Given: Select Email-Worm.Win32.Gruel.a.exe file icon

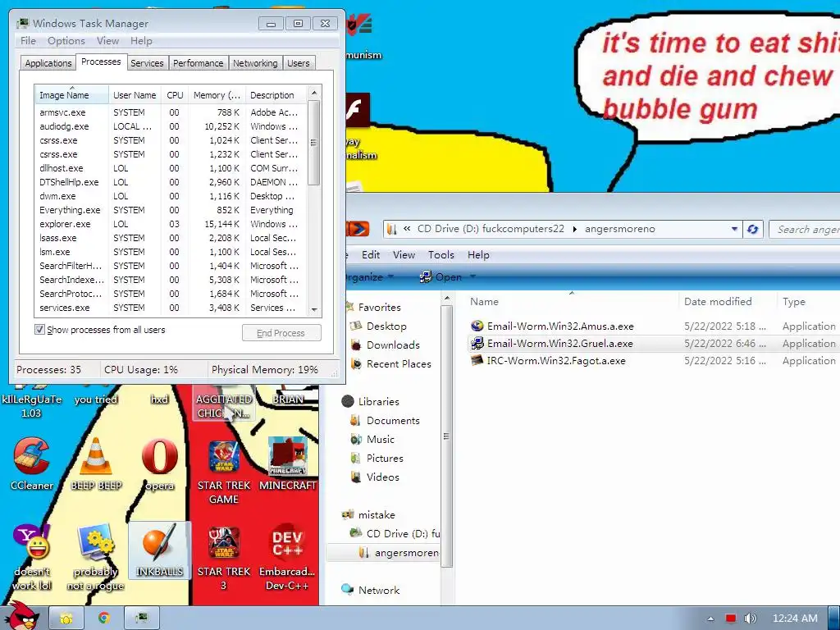Looking at the screenshot, I should [477, 344].
